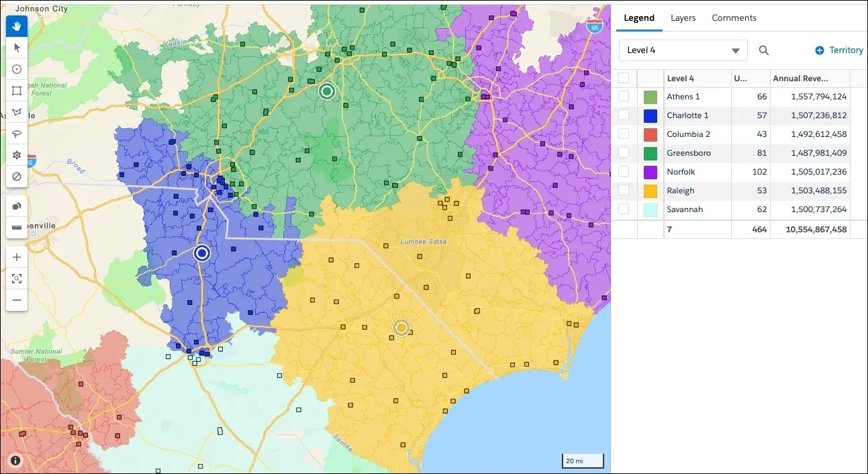Click the Lumbee Sdtsa map label
The height and width of the screenshot is (474, 868).
tap(423, 242)
